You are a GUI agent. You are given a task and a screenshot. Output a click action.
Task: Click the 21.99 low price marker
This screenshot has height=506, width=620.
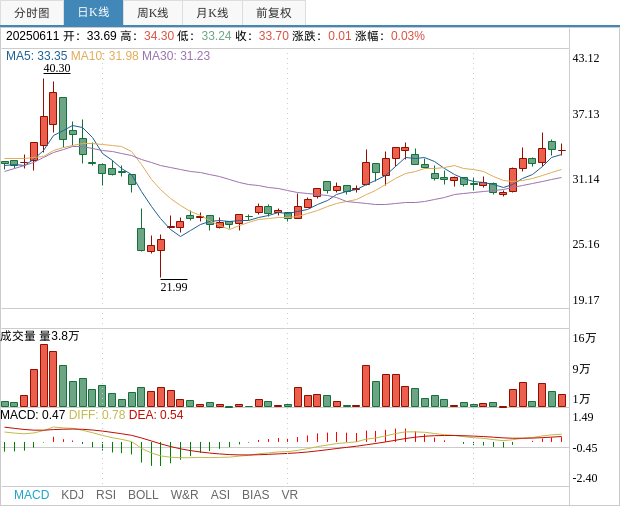[174, 287]
